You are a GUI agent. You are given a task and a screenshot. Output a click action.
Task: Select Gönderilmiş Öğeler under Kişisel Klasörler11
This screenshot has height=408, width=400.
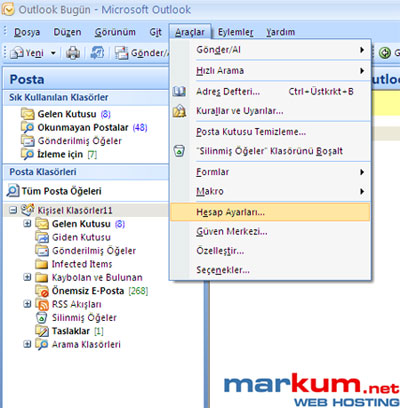pyautogui.click(x=94, y=251)
